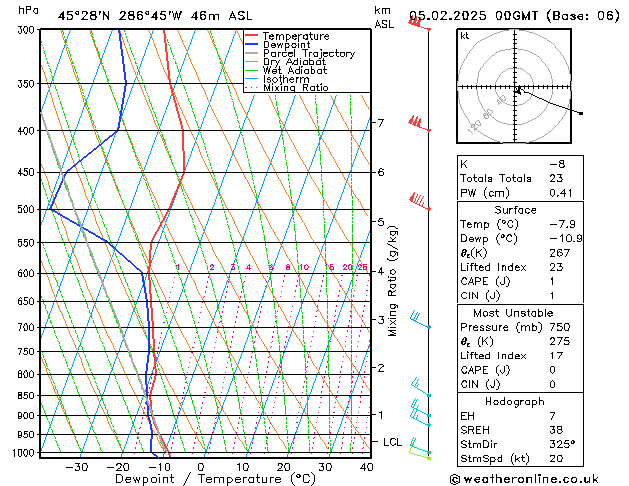This screenshot has width=629, height=486.
Task: Click the blue Dewpoint line sample in the legend
Action: (x=251, y=45)
